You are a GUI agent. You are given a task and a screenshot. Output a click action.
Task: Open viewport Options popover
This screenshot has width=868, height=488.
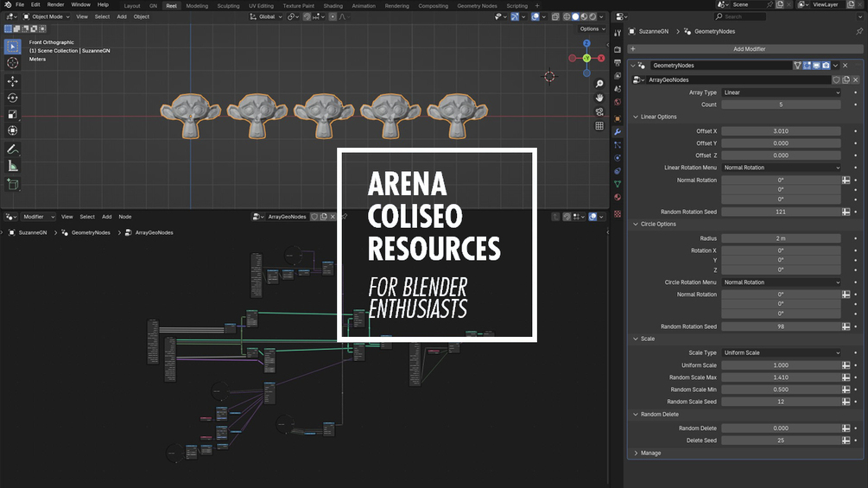592,29
